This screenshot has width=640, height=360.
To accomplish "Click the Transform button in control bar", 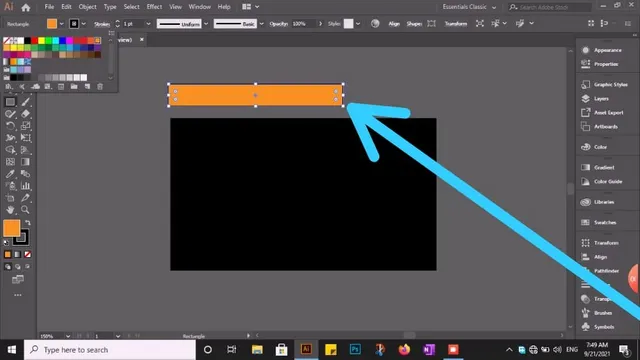I will pyautogui.click(x=456, y=24).
